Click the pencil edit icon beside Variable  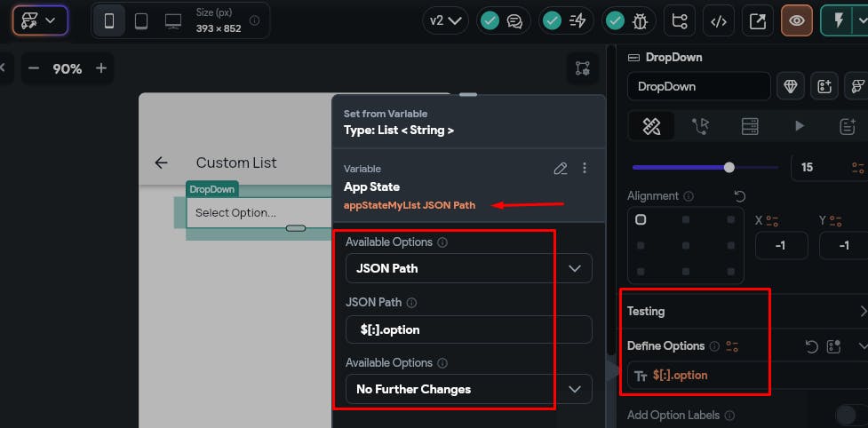(x=560, y=168)
